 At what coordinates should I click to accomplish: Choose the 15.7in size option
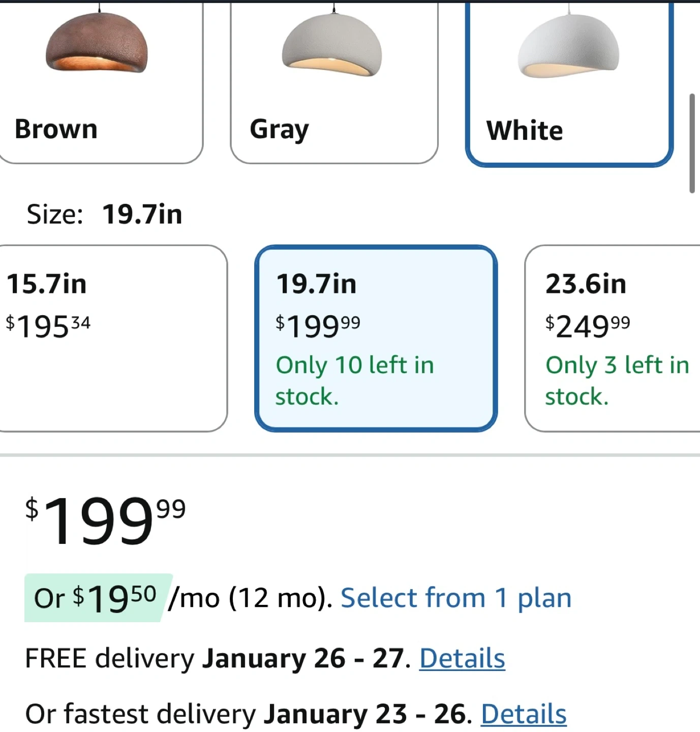click(47, 284)
